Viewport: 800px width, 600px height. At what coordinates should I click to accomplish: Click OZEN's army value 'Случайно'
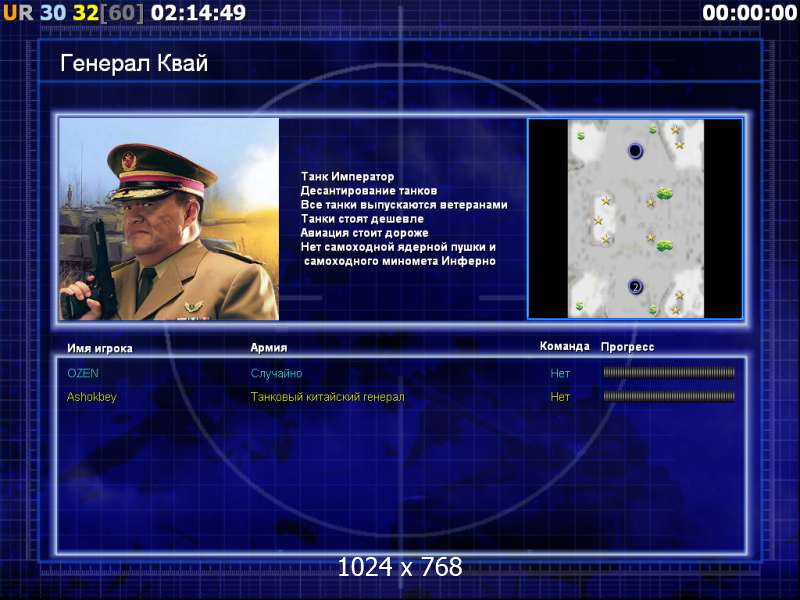277,373
